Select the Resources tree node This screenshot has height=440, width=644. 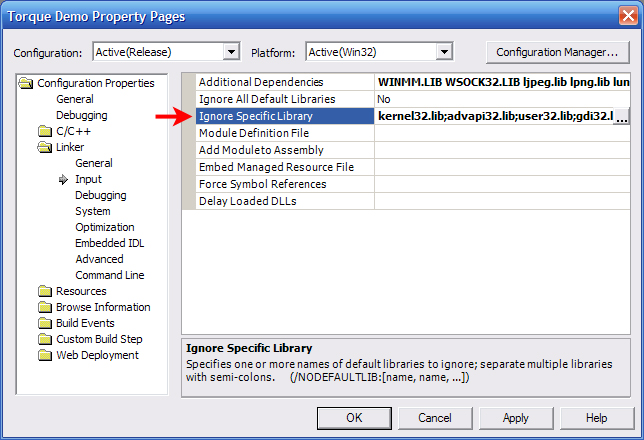(x=81, y=291)
